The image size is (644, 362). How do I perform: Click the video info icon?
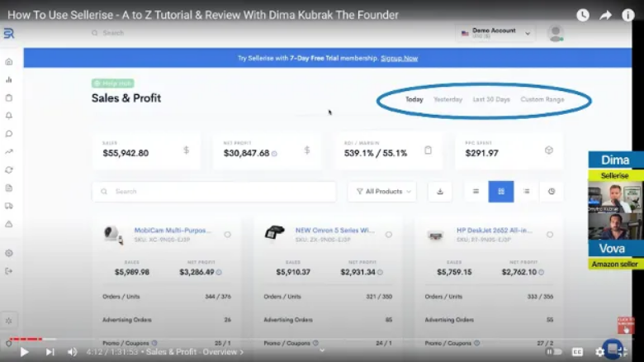628,15
